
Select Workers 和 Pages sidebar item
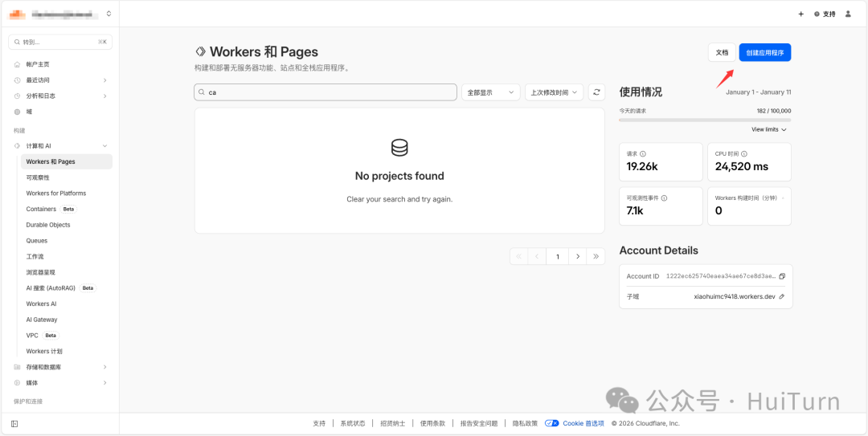click(x=67, y=161)
